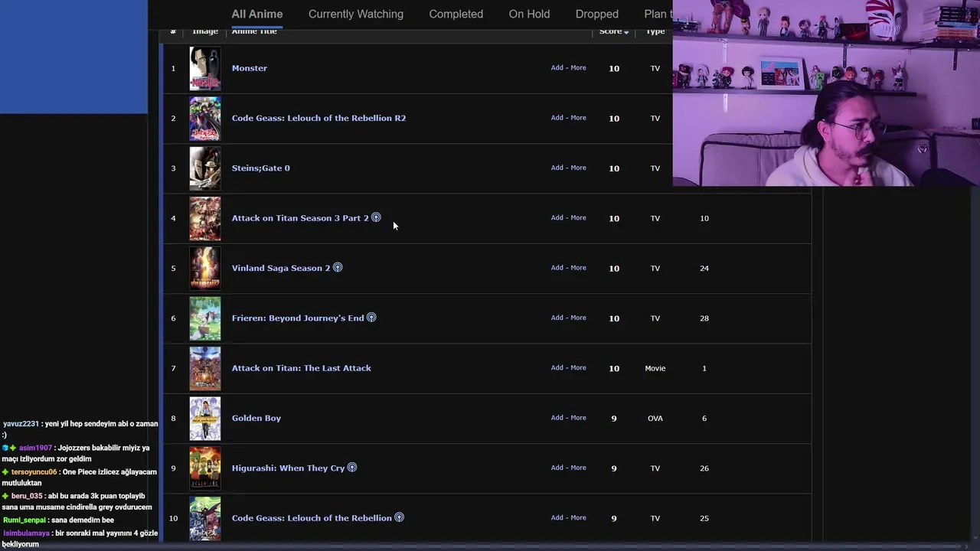Open the Currently Watching tab
Viewport: 980px width, 551px height.
356,14
